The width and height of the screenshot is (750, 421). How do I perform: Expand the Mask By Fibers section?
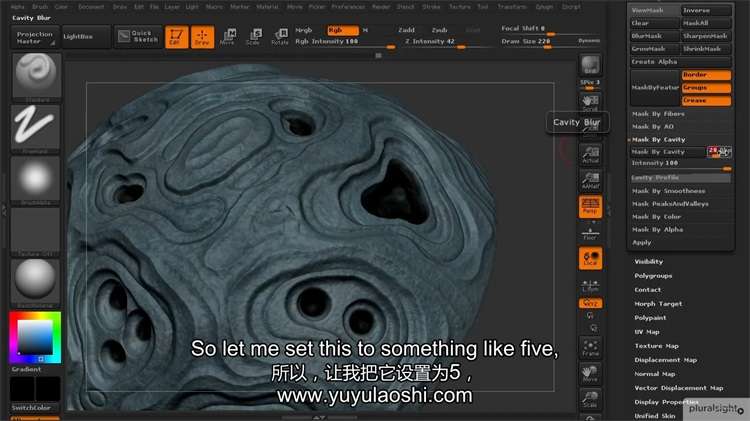pos(658,114)
